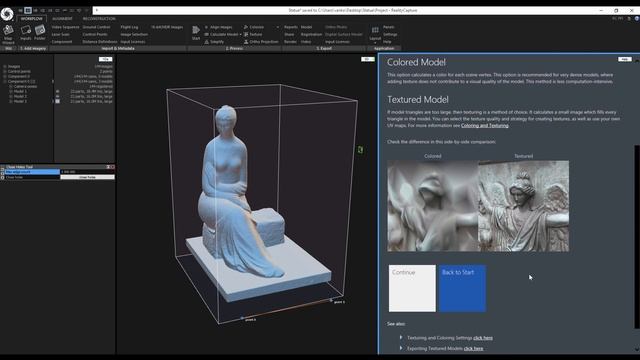Viewport: 640px width, 360px height.
Task: Expand the Images tree node
Action: [5, 66]
